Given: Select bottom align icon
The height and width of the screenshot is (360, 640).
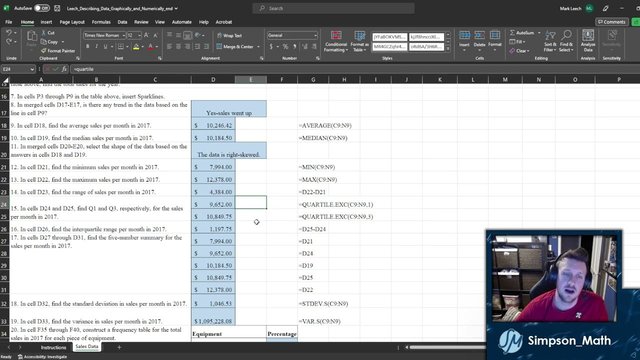Looking at the screenshot, I should point(187,36).
